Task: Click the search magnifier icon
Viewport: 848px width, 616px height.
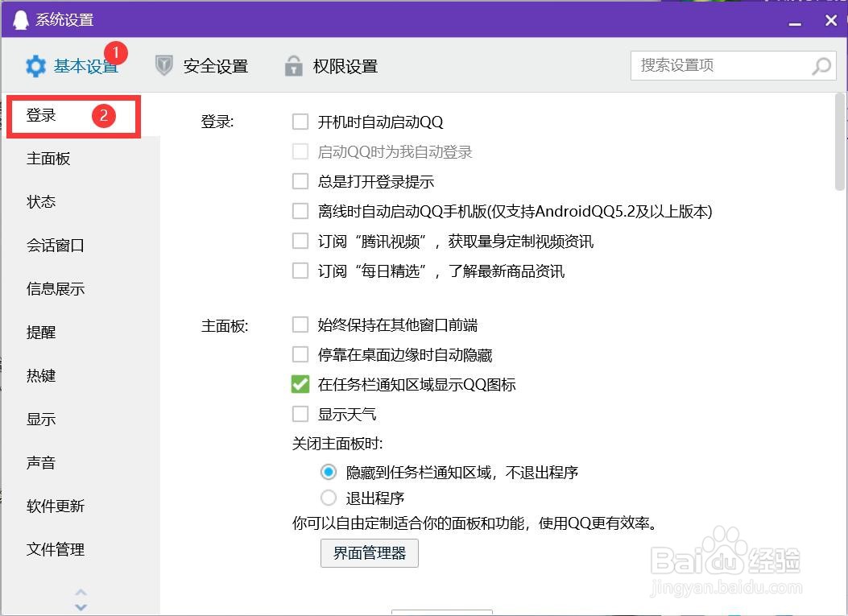Action: tap(821, 66)
